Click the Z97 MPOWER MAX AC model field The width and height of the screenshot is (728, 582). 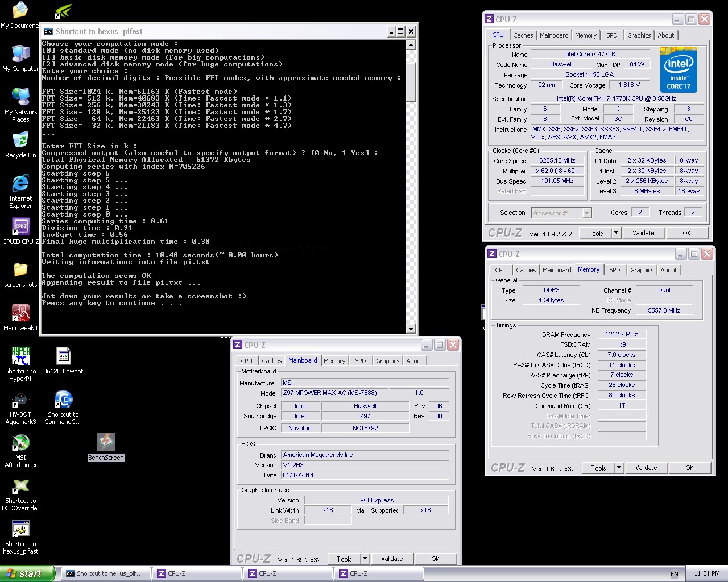click(334, 393)
